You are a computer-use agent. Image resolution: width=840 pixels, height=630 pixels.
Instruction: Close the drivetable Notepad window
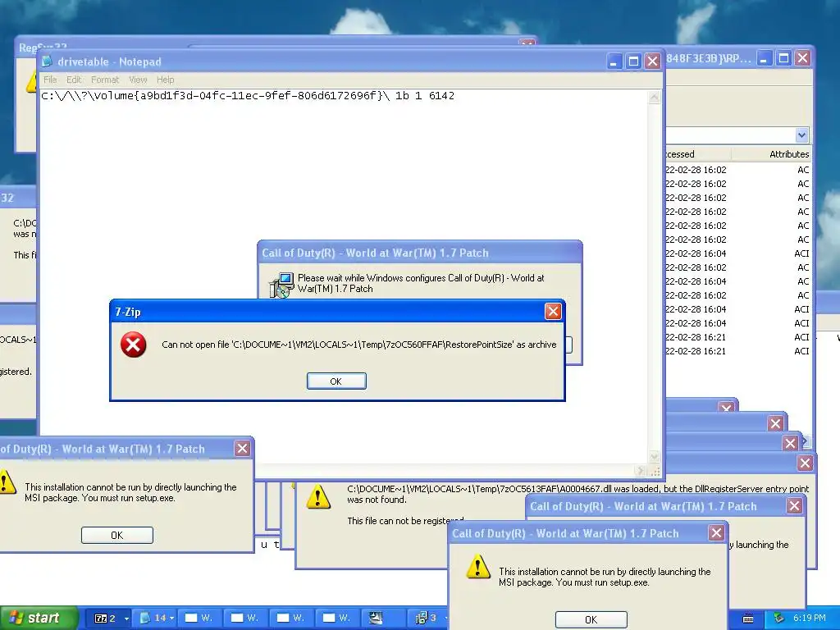click(x=652, y=61)
